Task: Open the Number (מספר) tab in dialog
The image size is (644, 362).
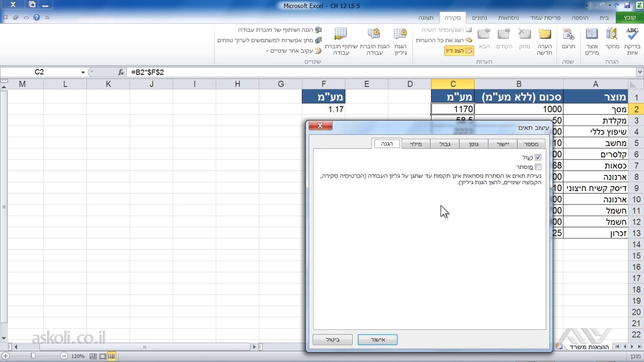Action: 531,144
